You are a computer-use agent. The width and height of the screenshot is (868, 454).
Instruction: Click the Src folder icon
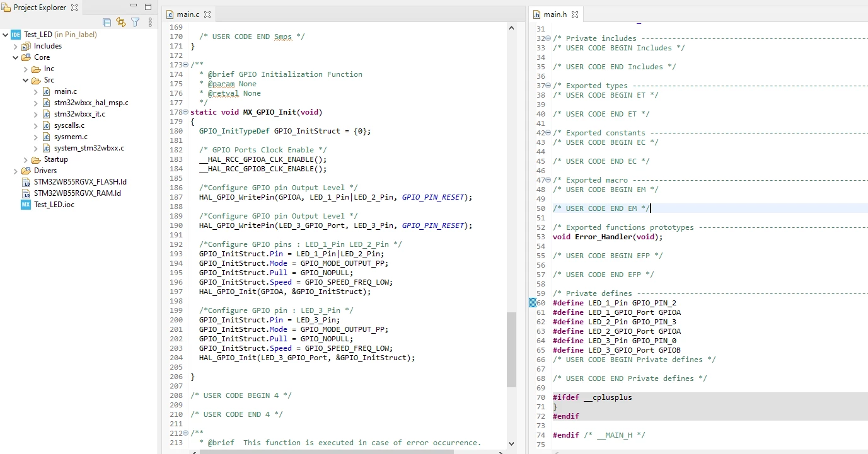[x=36, y=80]
